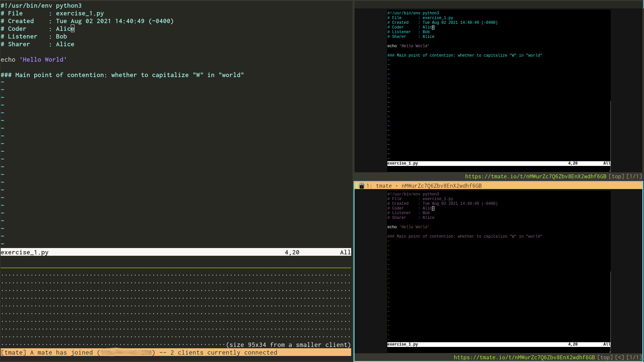This screenshot has height=362, width=644.
Task: Click the Listener 'Bob' line in top-right window
Action: 409,32
